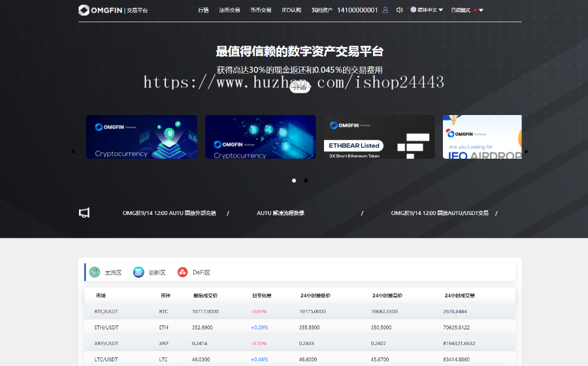
Task: Open the 币币交易 menu item
Action: click(x=261, y=10)
